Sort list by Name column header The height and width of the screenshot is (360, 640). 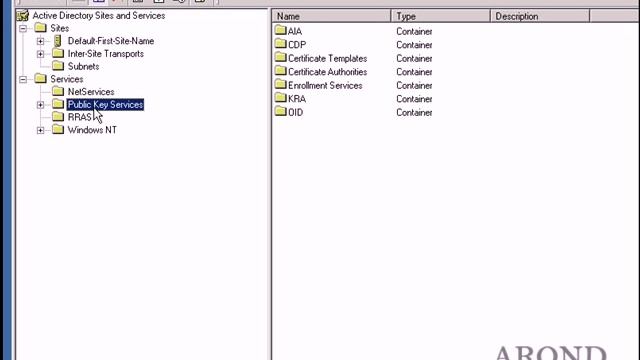pyautogui.click(x=331, y=16)
